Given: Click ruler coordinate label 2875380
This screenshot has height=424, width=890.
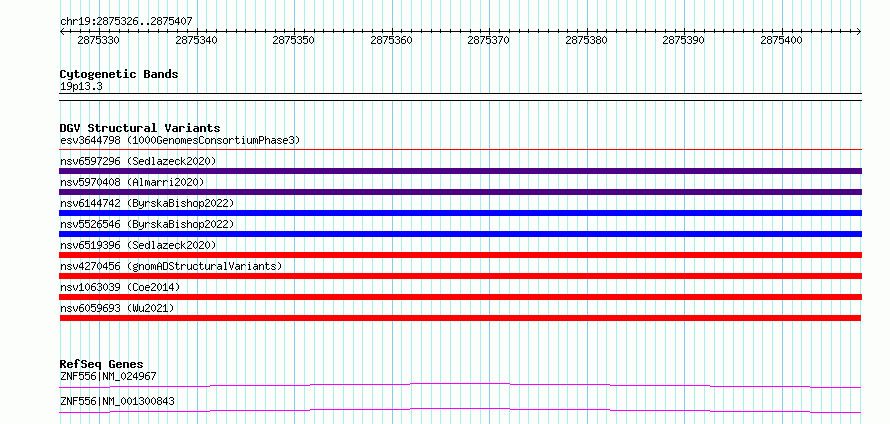Looking at the screenshot, I should 586,40.
